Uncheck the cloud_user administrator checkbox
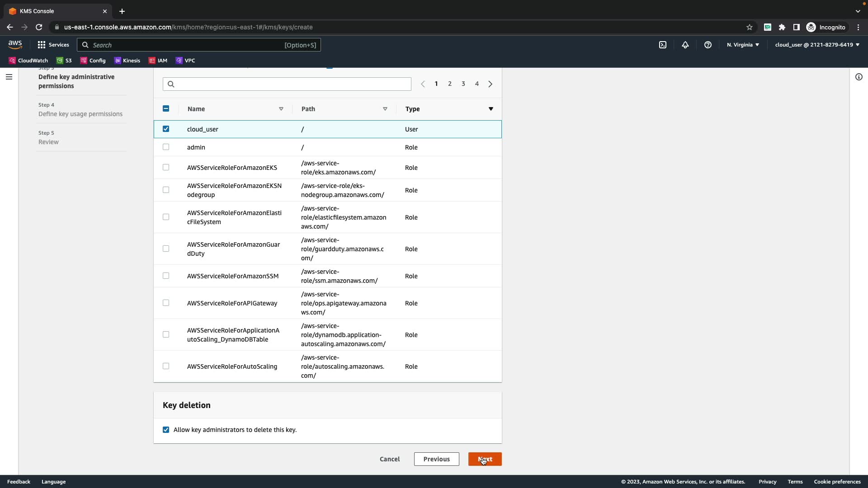 point(166,129)
